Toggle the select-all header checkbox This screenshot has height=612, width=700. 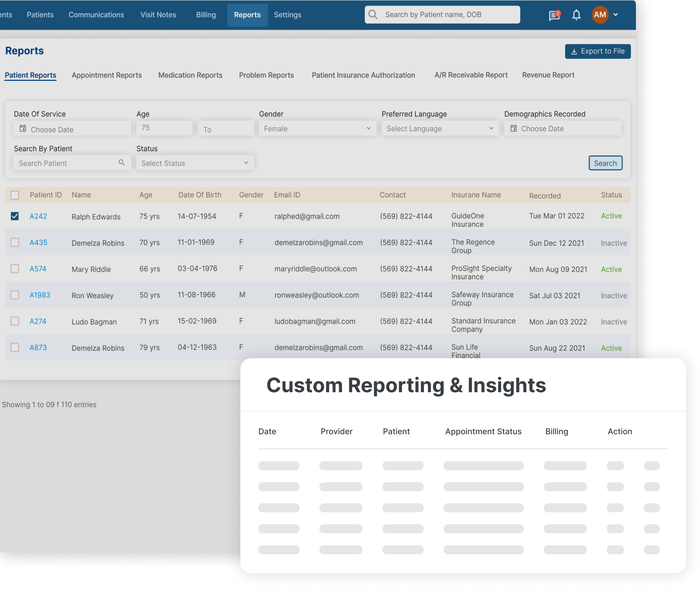(15, 195)
